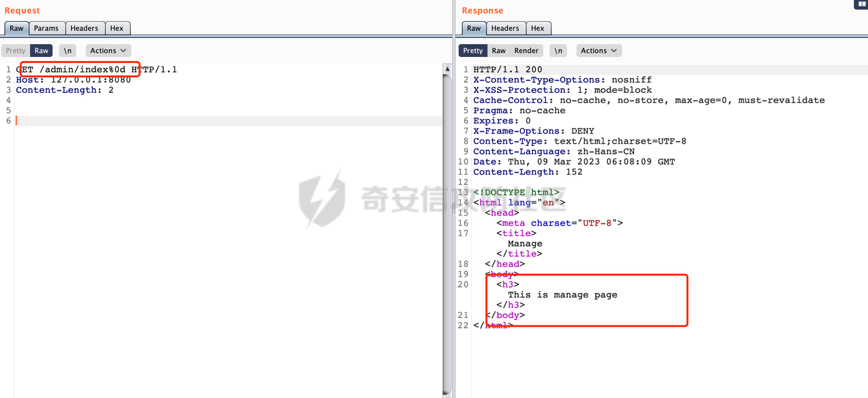Toggle non-printable \n characters in Request panel

pos(68,51)
